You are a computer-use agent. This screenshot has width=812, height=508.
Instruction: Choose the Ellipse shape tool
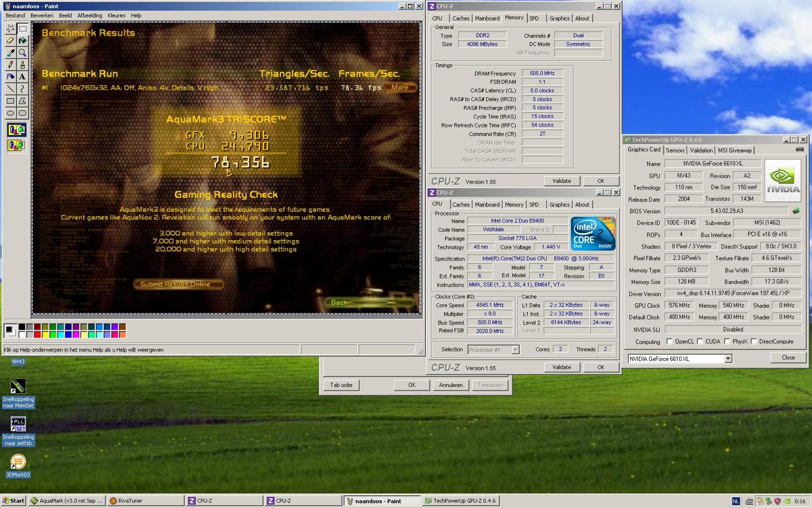coord(10,113)
